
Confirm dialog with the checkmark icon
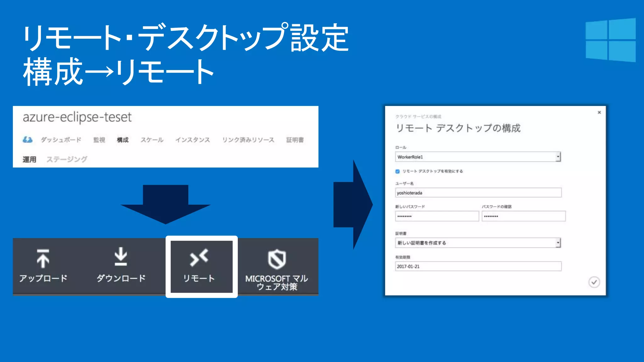coord(594,282)
